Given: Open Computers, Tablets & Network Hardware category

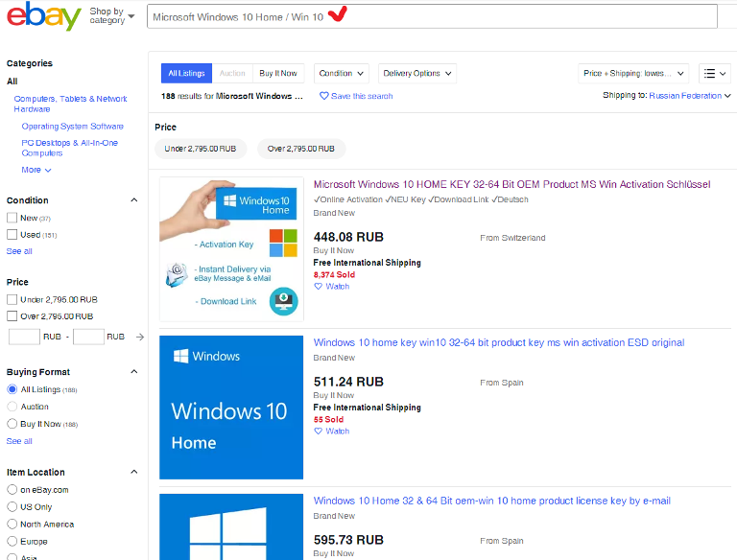Looking at the screenshot, I should 70,104.
